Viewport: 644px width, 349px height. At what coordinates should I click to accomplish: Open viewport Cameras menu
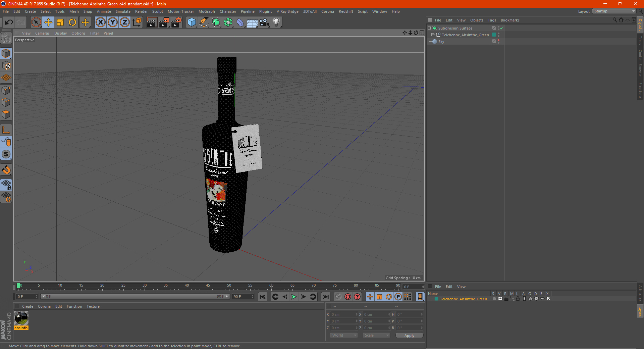point(42,33)
